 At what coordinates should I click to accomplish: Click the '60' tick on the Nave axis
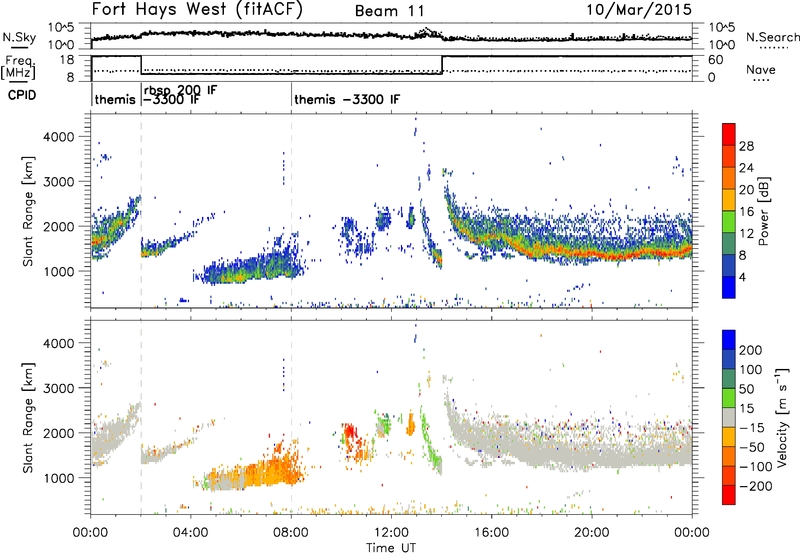(716, 60)
